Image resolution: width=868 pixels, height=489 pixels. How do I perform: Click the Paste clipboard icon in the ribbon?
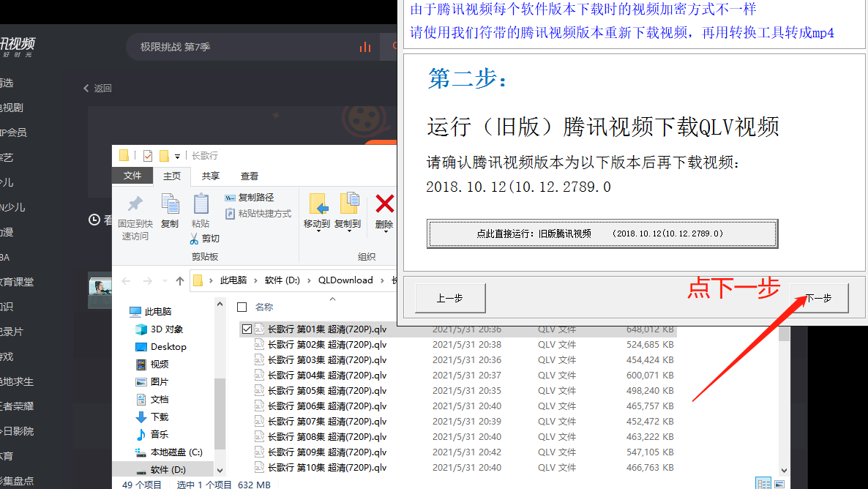[x=201, y=204]
